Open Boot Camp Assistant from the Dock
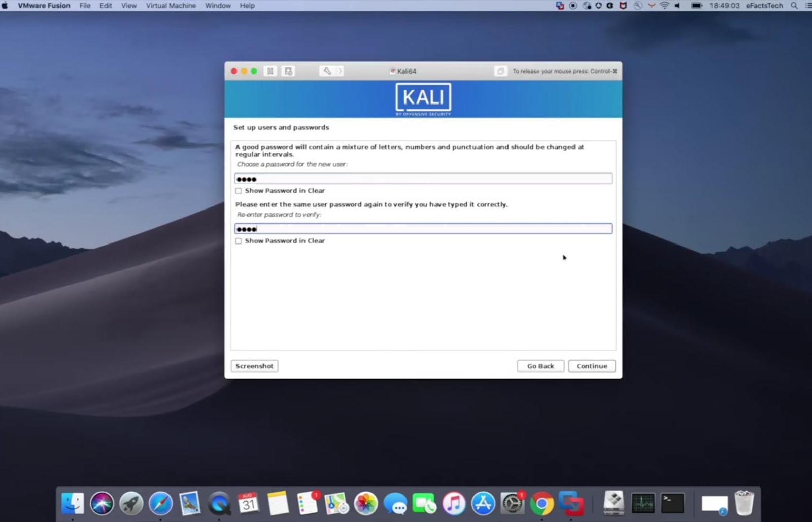This screenshot has width=812, height=522. (614, 503)
